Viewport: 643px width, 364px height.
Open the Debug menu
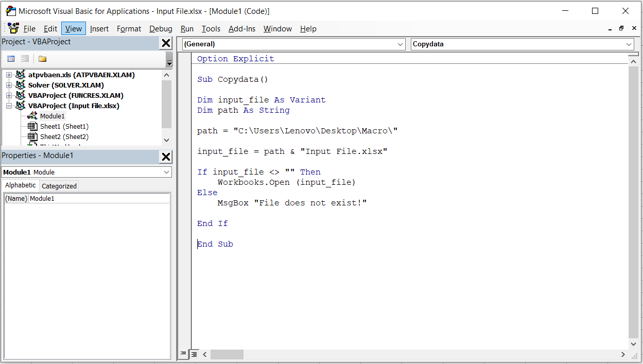(x=161, y=29)
